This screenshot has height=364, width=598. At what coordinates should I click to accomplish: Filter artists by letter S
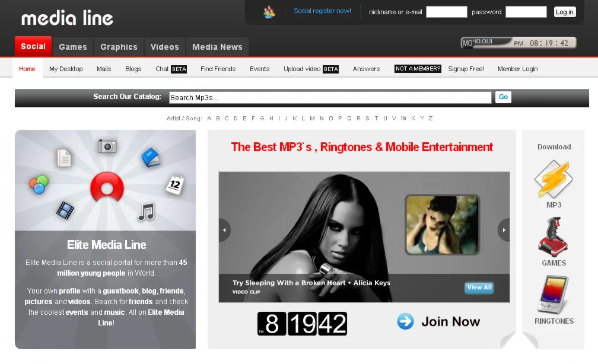pyautogui.click(x=367, y=118)
